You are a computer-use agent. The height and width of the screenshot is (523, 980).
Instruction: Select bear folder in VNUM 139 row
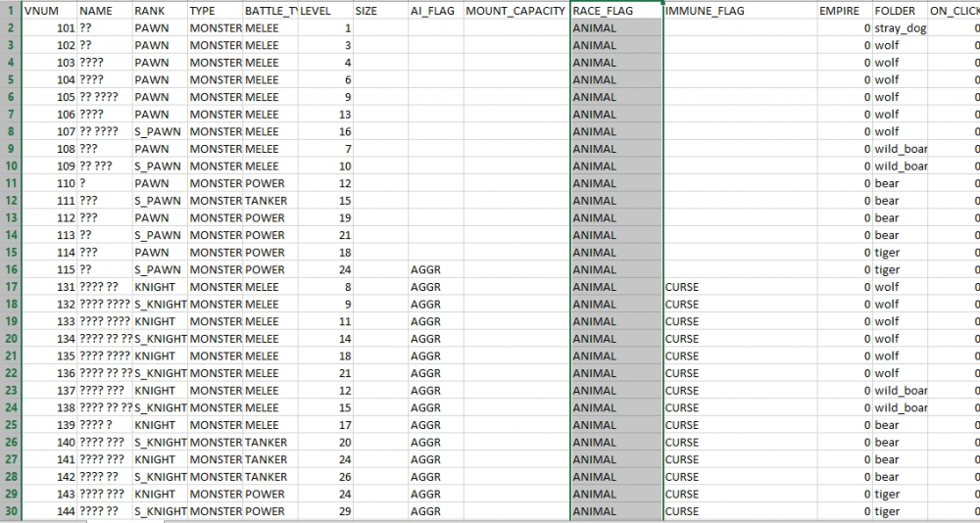pos(900,425)
